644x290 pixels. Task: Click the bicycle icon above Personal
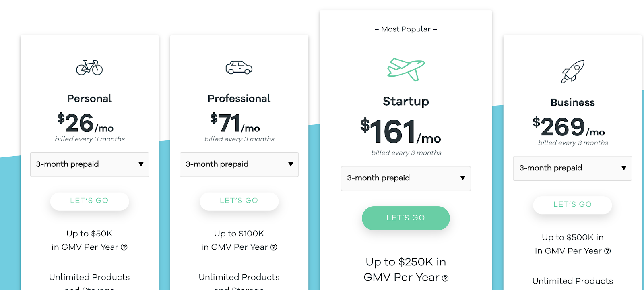(89, 68)
